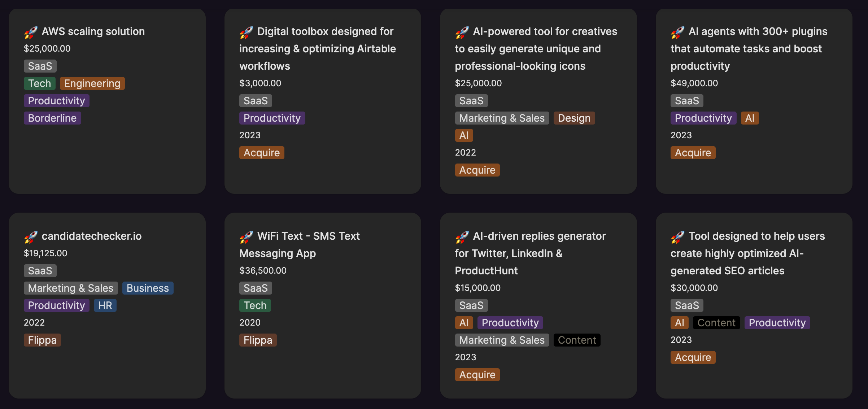The width and height of the screenshot is (868, 409).
Task: Click green Tech tag on WiFi Text card
Action: click(x=255, y=305)
